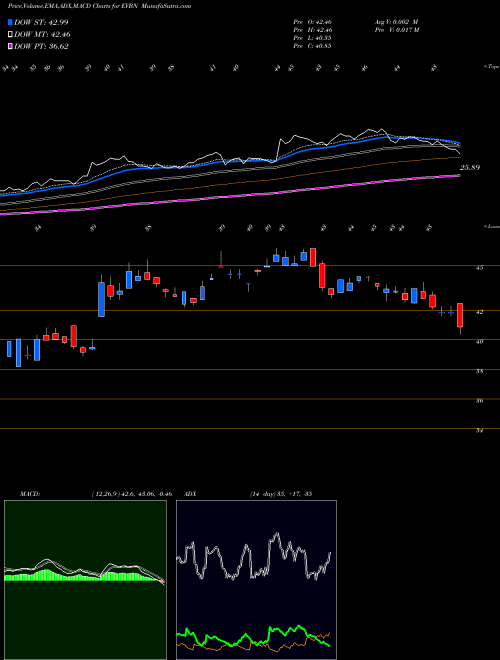This screenshot has width=500, height=660.
Task: Click the 25.89 label on the EMA chart
Action: tap(470, 168)
